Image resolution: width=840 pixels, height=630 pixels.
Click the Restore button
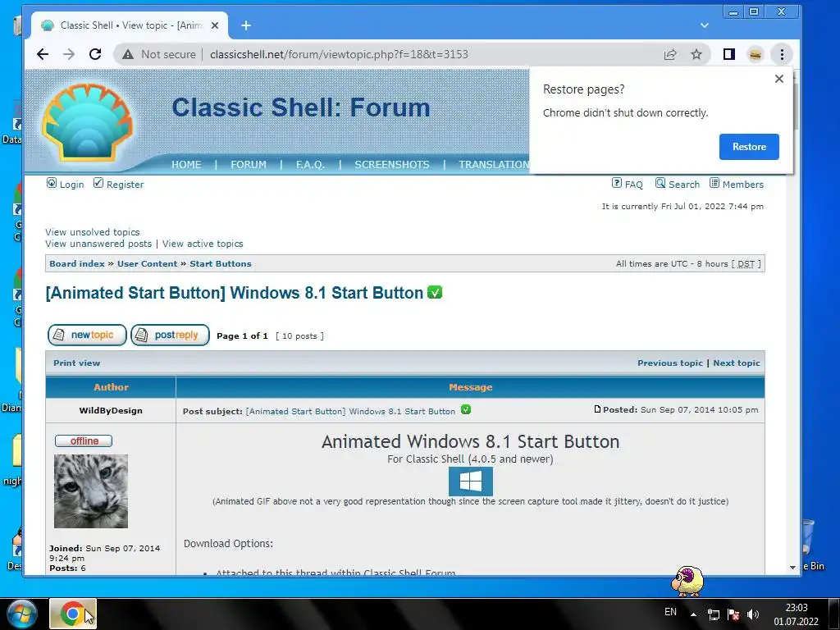pos(749,147)
